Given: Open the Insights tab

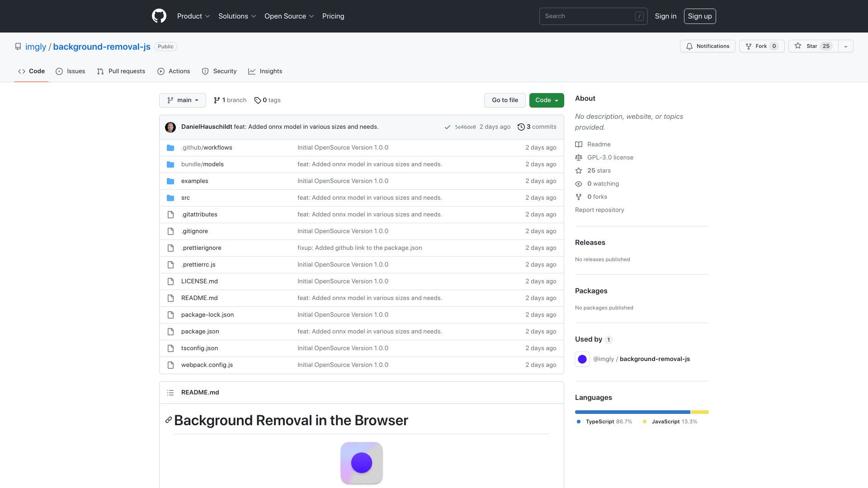Looking at the screenshot, I should (265, 71).
